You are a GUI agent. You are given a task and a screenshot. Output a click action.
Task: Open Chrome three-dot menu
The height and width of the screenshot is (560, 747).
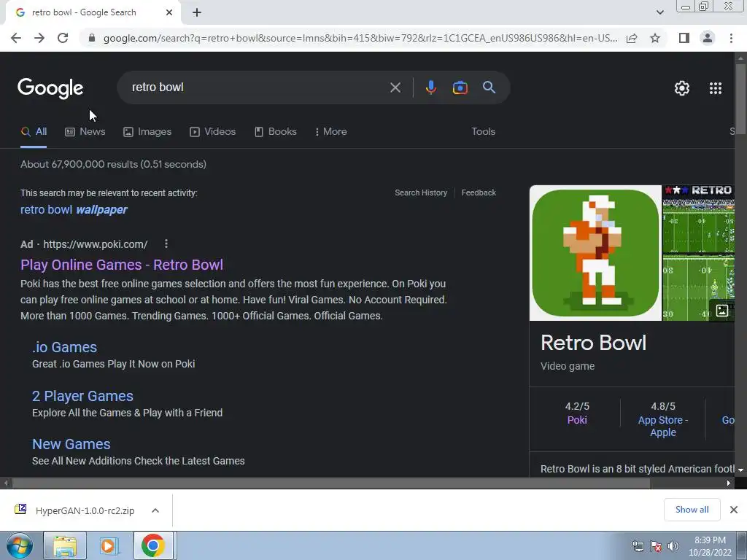(x=731, y=38)
